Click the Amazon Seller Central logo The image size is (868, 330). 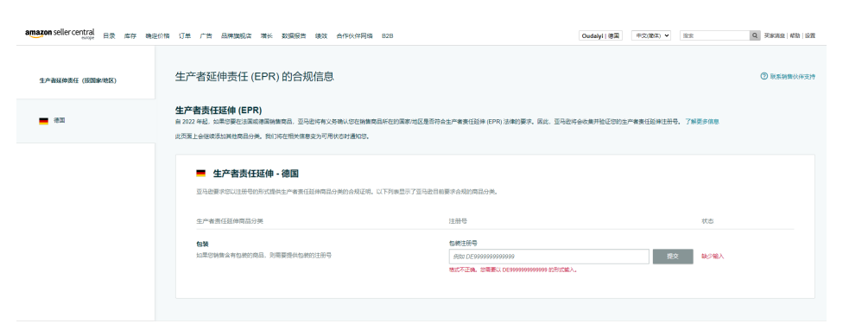click(x=60, y=34)
